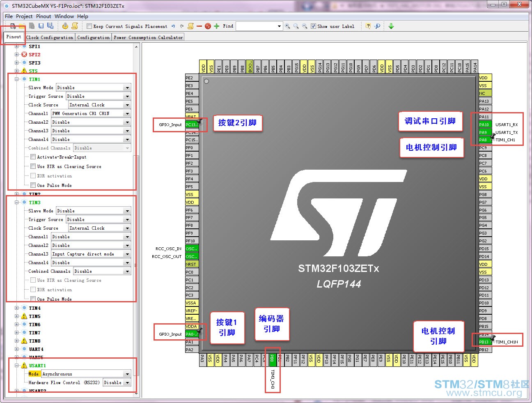Click the yellow warning icon beside TIM8

24,341
